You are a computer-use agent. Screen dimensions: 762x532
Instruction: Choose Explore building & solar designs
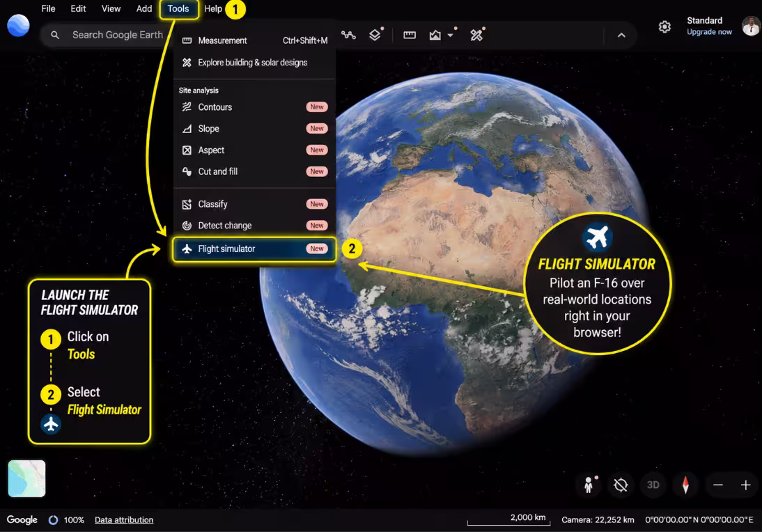pos(254,63)
